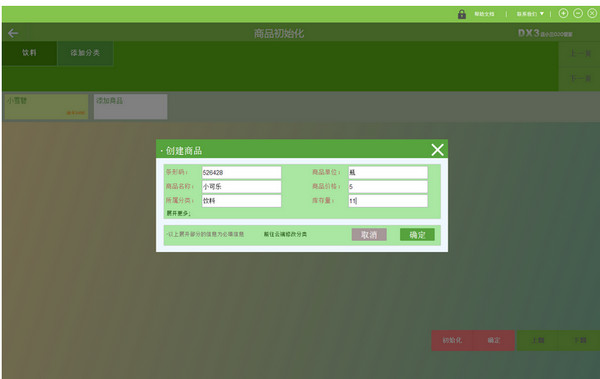The image size is (600, 379).
Task: Click the 上一页 previous page button
Action: click(x=580, y=53)
